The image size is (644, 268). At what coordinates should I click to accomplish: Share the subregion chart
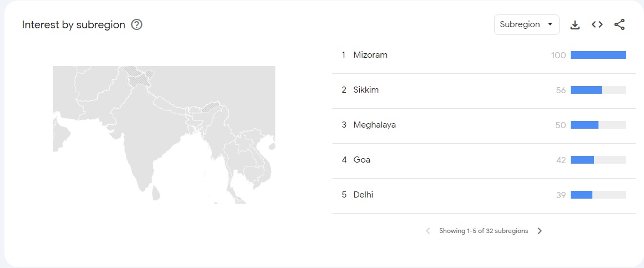pos(620,24)
